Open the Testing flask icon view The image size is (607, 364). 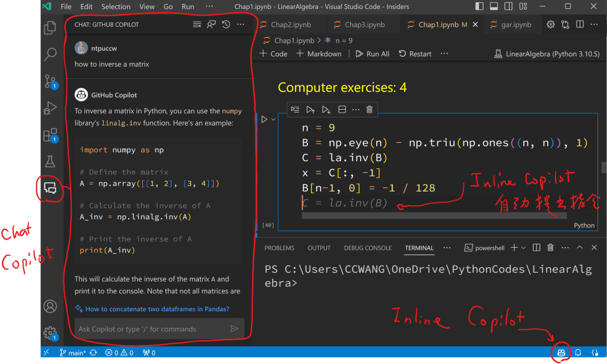pos(50,161)
